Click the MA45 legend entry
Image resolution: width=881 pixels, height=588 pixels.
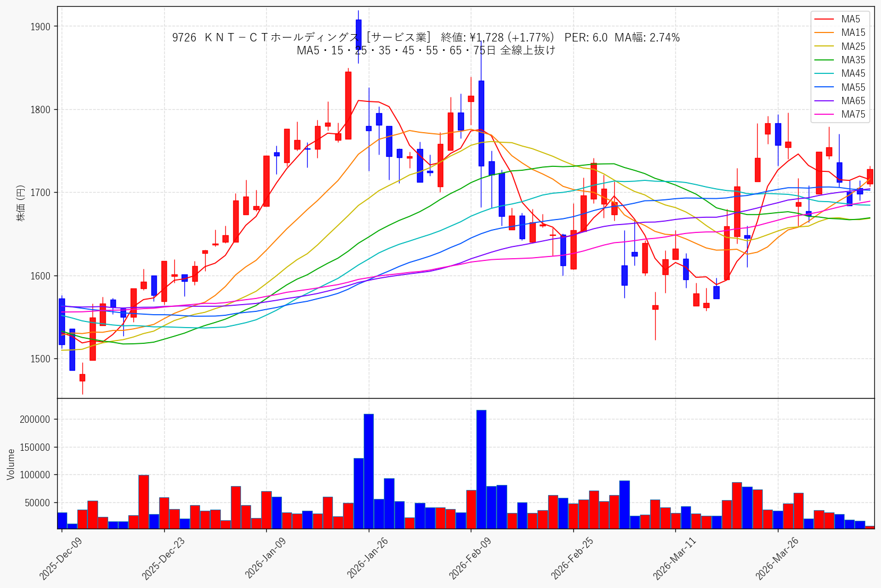(839, 73)
